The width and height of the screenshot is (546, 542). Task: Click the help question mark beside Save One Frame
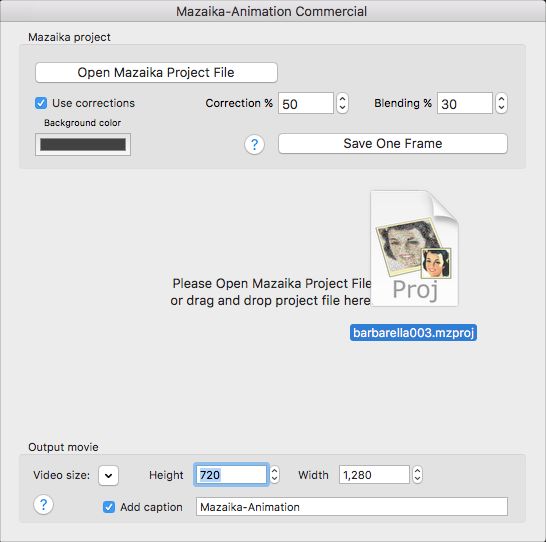(254, 144)
